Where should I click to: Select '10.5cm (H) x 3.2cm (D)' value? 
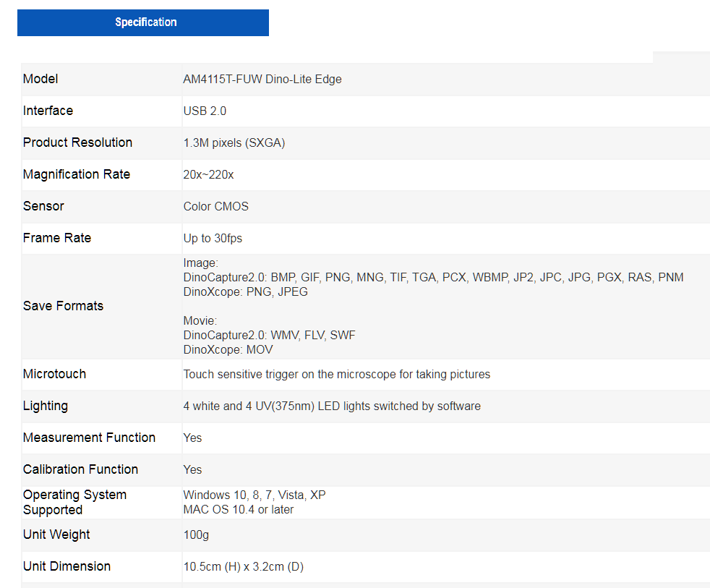coord(243,567)
